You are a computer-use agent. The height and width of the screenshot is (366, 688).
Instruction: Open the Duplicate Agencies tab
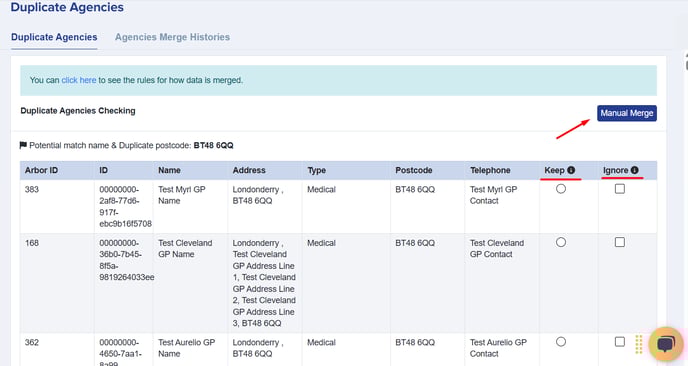tap(54, 37)
